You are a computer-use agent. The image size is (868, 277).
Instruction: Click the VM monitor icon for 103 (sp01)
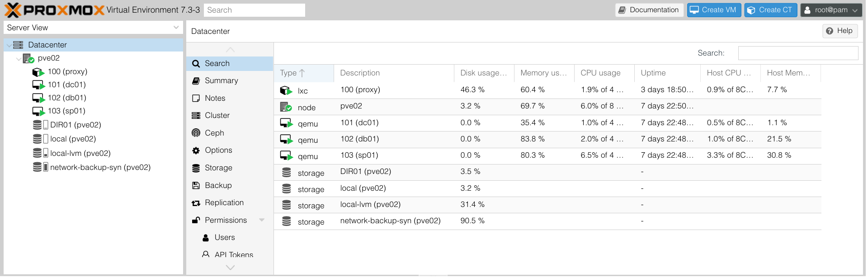point(38,111)
